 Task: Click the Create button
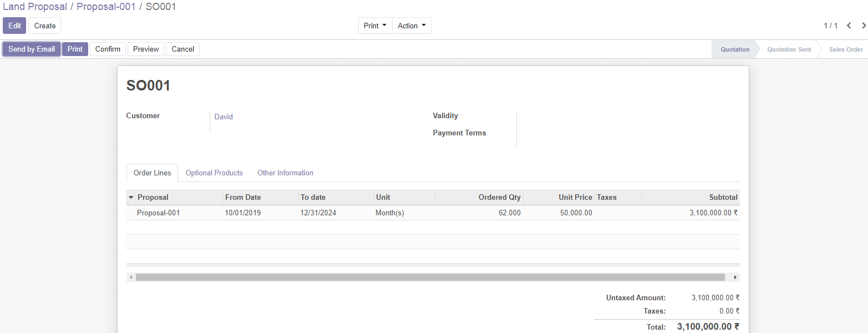[x=45, y=26]
